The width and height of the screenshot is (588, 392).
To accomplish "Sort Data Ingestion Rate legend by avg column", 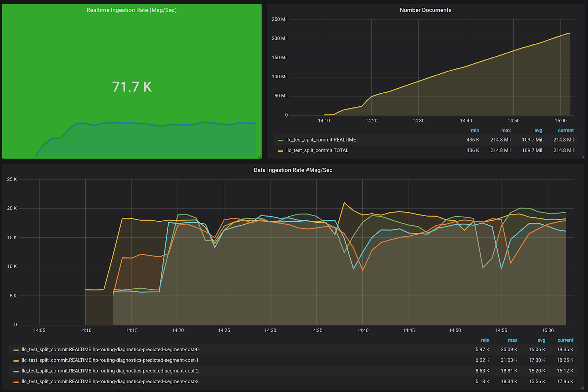I will (541, 341).
